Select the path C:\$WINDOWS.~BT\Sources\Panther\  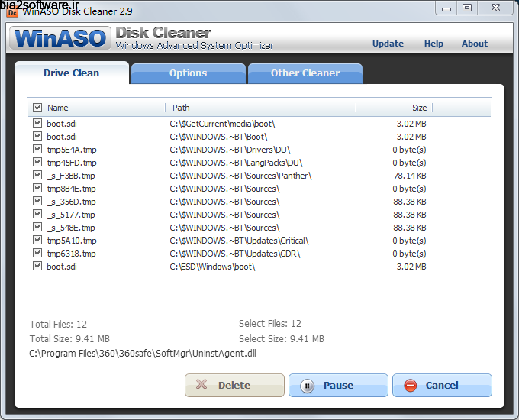(x=240, y=176)
